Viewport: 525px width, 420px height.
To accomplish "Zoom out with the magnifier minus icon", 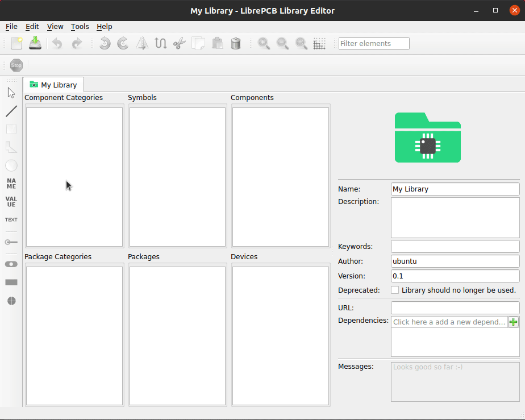I will tap(282, 44).
